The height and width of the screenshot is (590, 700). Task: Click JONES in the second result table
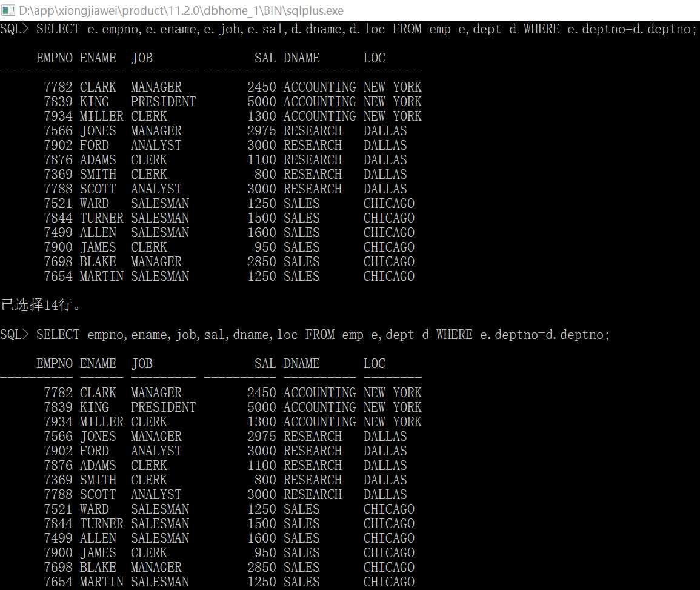(98, 437)
